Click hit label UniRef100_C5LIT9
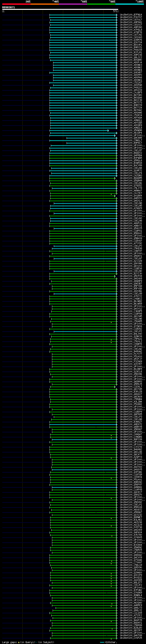 click(x=131, y=188)
